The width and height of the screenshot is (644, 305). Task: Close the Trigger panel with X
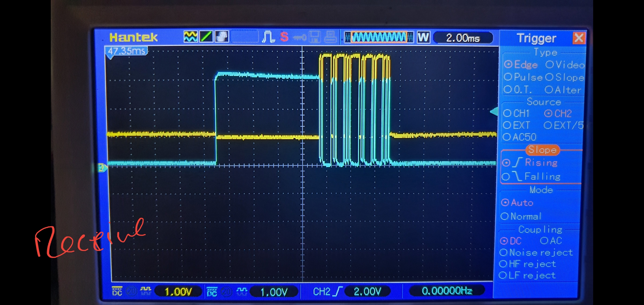(579, 38)
